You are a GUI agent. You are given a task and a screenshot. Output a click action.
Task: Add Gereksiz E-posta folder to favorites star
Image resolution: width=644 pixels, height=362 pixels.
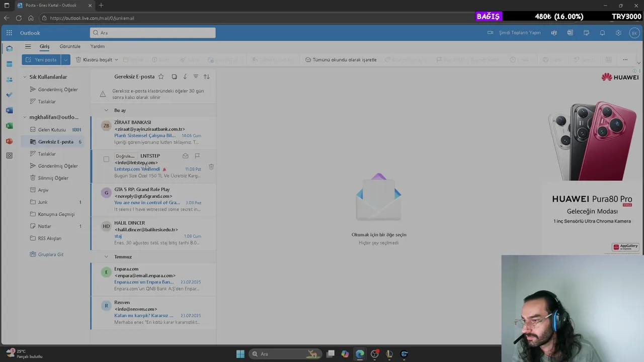click(161, 76)
